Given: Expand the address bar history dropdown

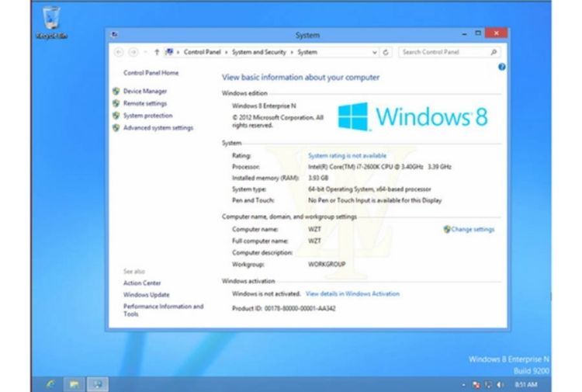Looking at the screenshot, I should tap(375, 53).
